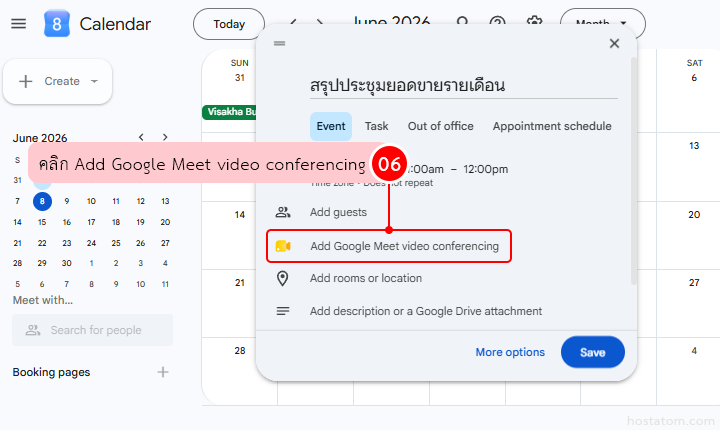Add description or Google Drive attachment
The image size is (720, 430).
[426, 311]
